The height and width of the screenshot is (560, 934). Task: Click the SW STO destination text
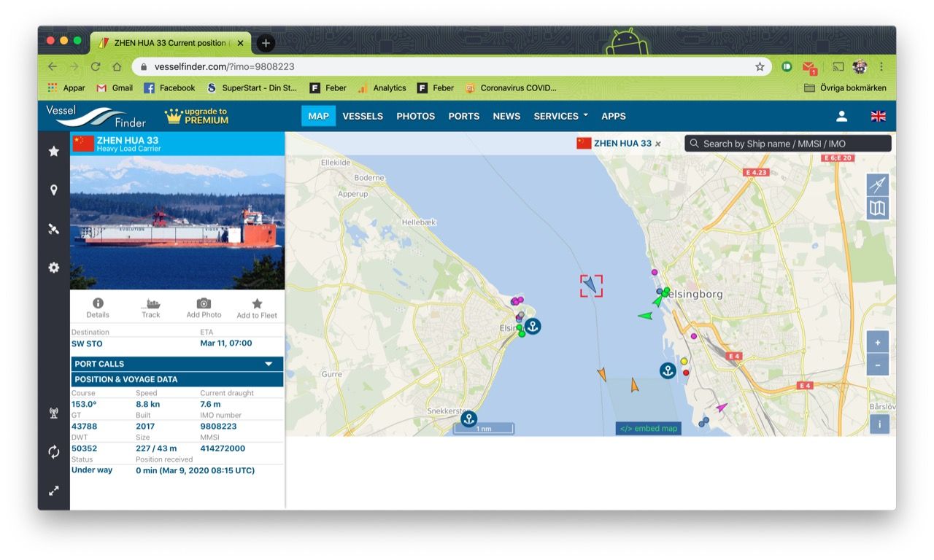point(87,343)
